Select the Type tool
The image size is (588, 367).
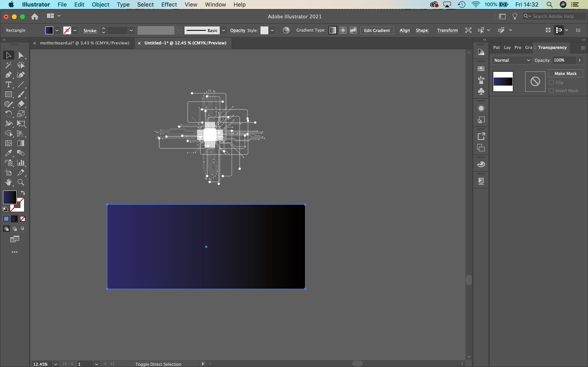(8, 85)
